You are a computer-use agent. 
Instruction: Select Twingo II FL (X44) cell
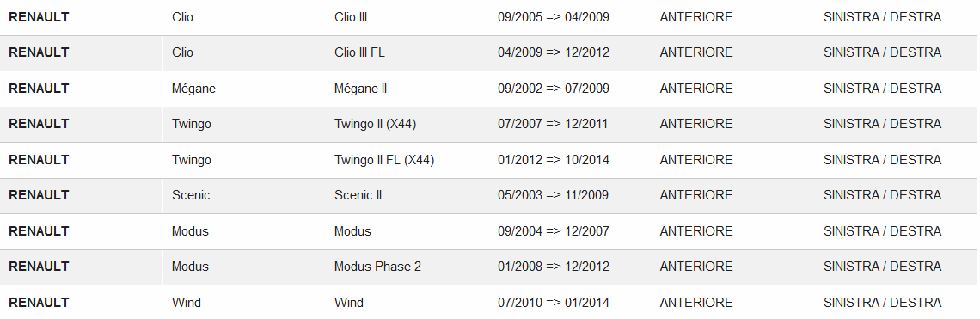click(x=384, y=160)
